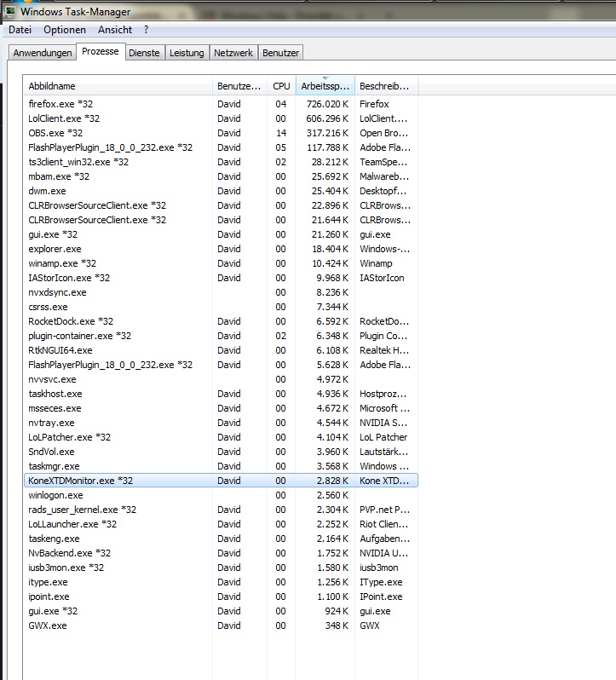616x680 pixels.
Task: Open the Benutzer tab
Action: tap(281, 53)
